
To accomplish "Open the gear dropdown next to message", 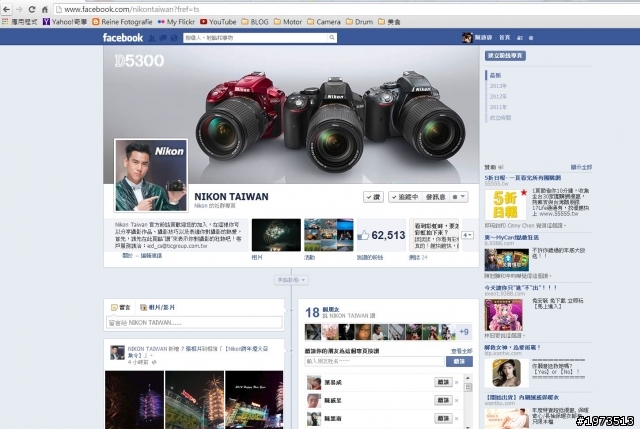I will 459,197.
